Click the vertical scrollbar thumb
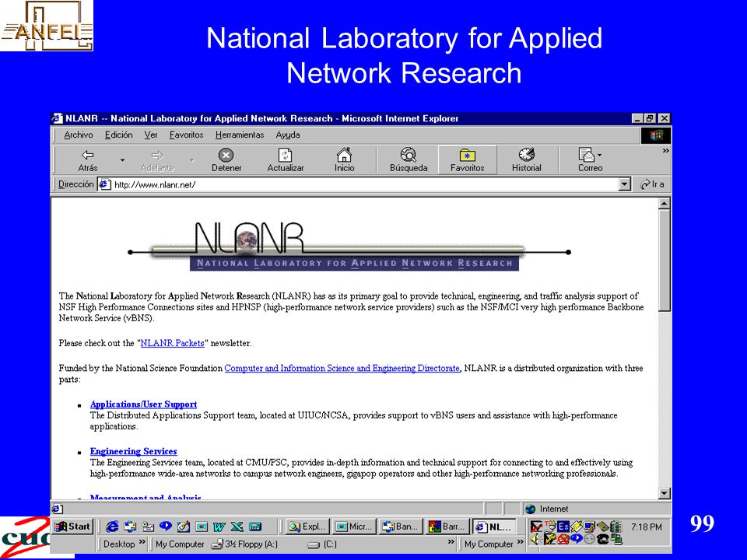747x560 pixels. coord(664,261)
